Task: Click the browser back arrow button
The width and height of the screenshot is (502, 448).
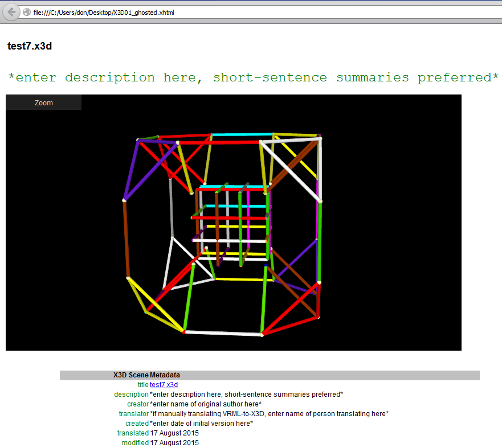Action: point(11,12)
